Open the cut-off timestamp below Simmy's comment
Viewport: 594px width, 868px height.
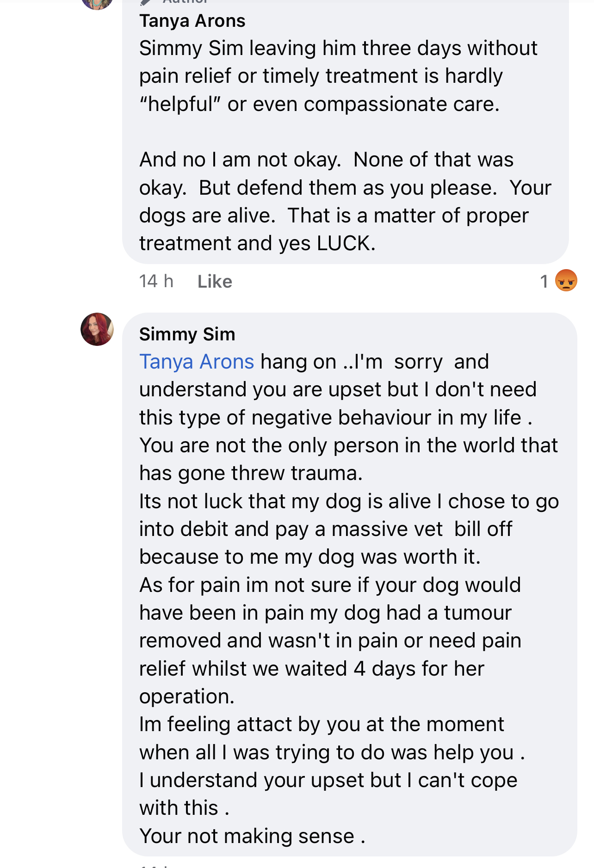[156, 866]
